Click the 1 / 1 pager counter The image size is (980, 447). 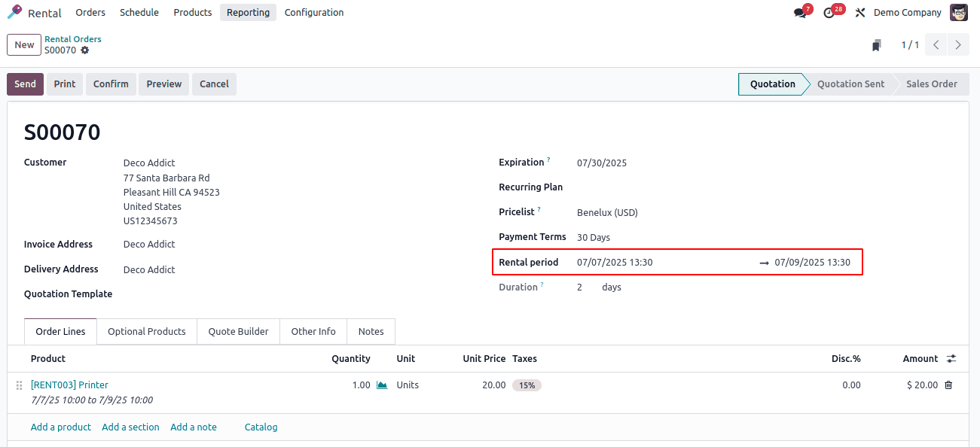click(910, 45)
